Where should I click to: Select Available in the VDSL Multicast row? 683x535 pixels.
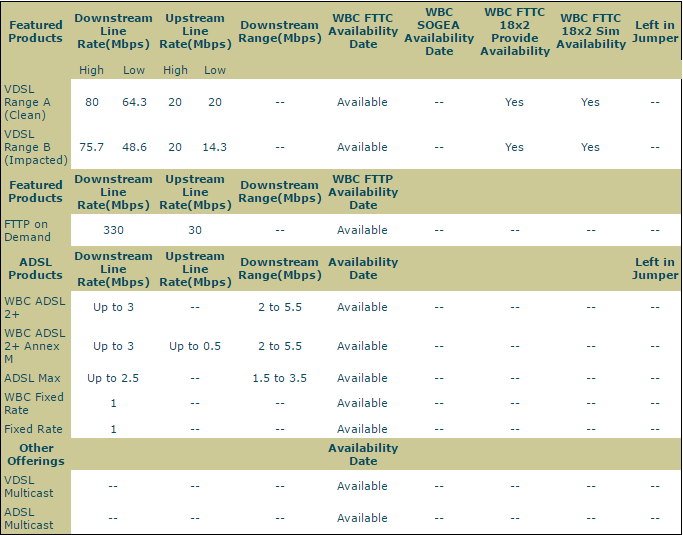point(362,486)
